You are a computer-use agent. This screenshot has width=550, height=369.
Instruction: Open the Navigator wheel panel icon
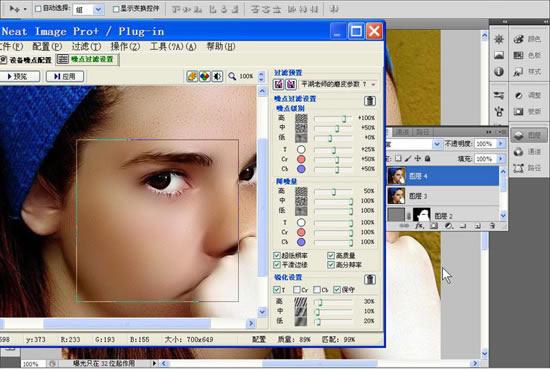coord(499,39)
